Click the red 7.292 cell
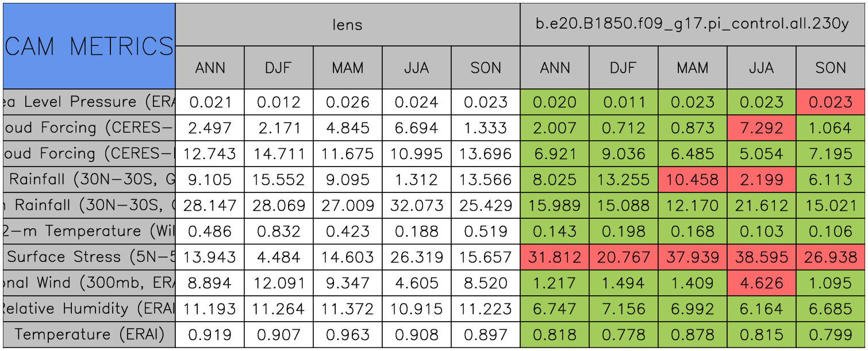Viewport: 868px width, 351px height. tap(762, 128)
